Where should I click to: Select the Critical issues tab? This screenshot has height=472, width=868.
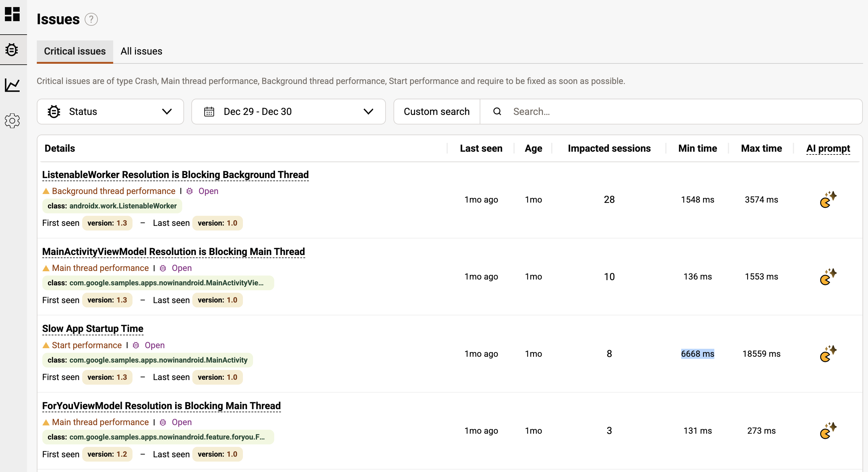click(x=75, y=51)
